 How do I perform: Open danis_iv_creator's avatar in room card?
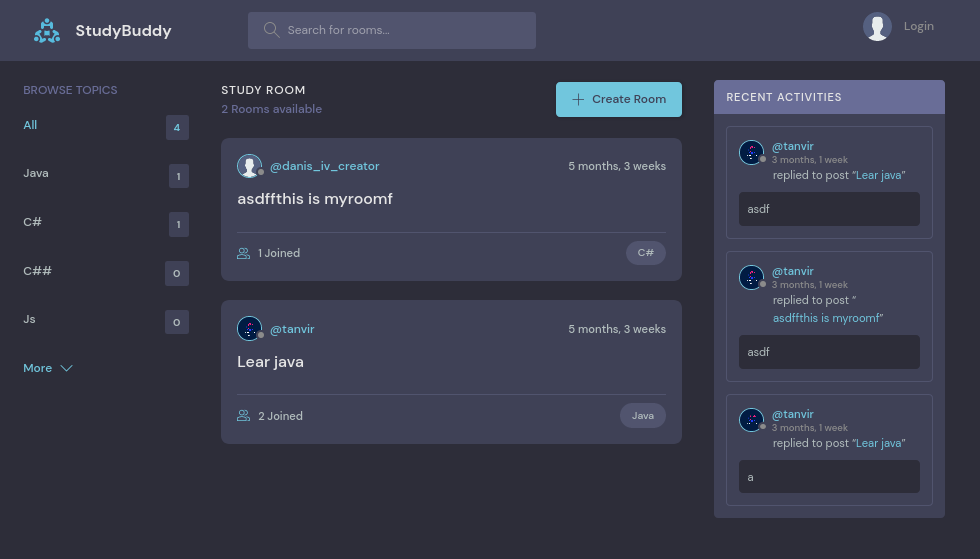(249, 166)
